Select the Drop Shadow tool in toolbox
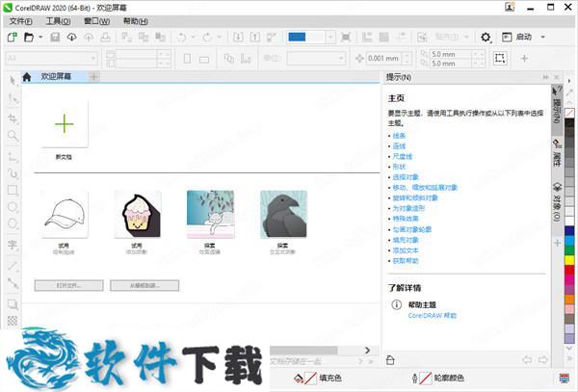This screenshot has height=392, width=578. pos(13,304)
